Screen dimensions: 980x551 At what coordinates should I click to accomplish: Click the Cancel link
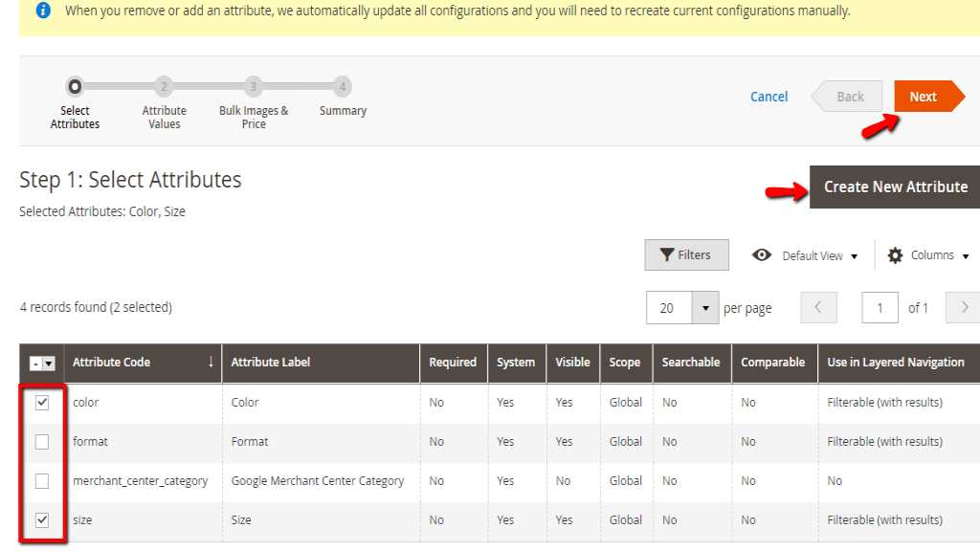tap(768, 97)
